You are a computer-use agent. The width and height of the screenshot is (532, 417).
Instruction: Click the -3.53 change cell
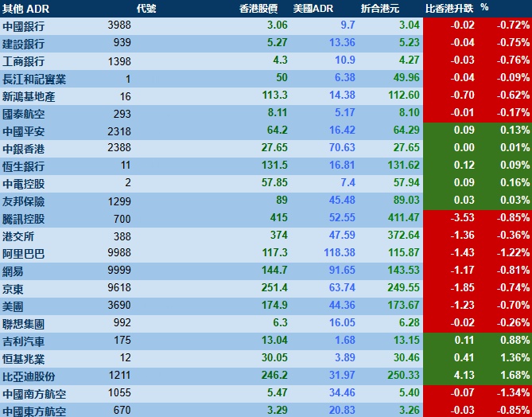pyautogui.click(x=463, y=217)
